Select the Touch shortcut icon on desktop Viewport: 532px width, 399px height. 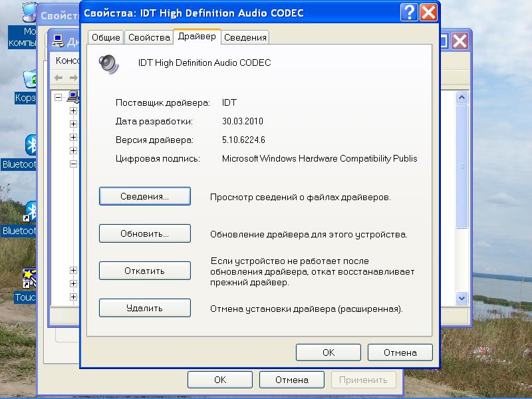click(28, 278)
